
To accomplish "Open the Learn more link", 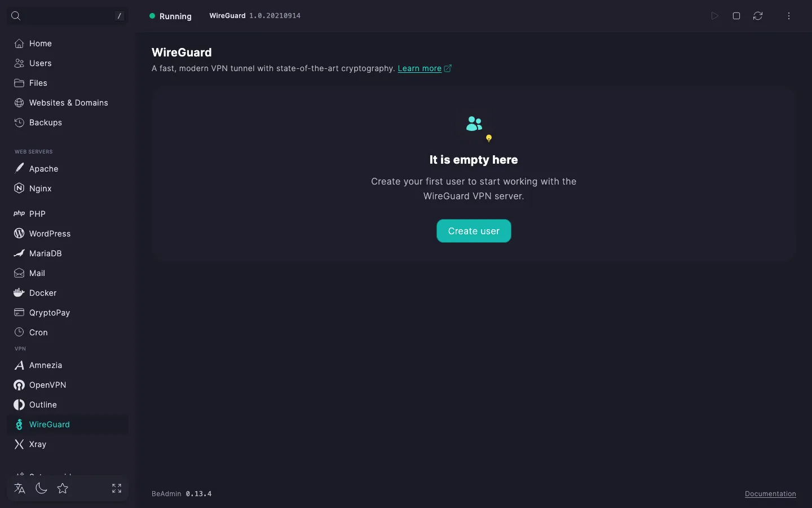I will (425, 68).
